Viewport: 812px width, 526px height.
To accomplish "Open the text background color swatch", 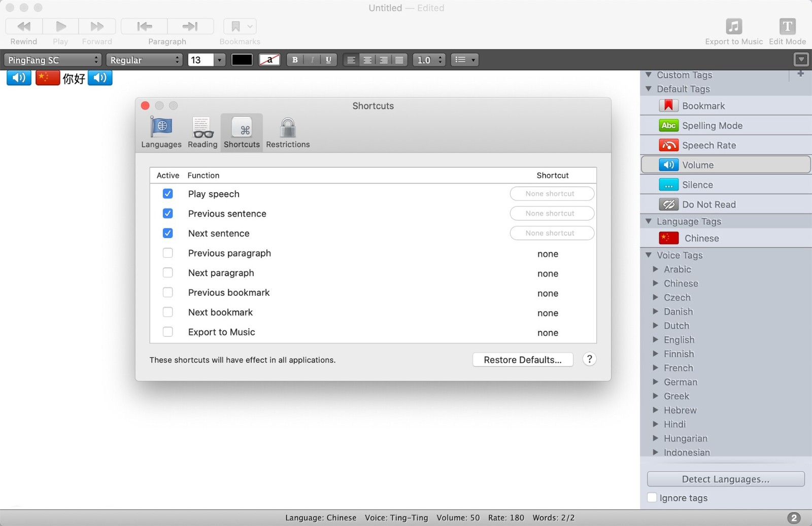I will [x=269, y=60].
